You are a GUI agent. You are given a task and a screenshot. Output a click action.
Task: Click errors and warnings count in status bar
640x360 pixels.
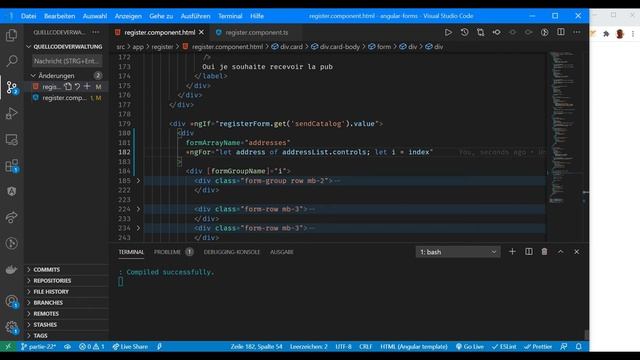click(92, 347)
